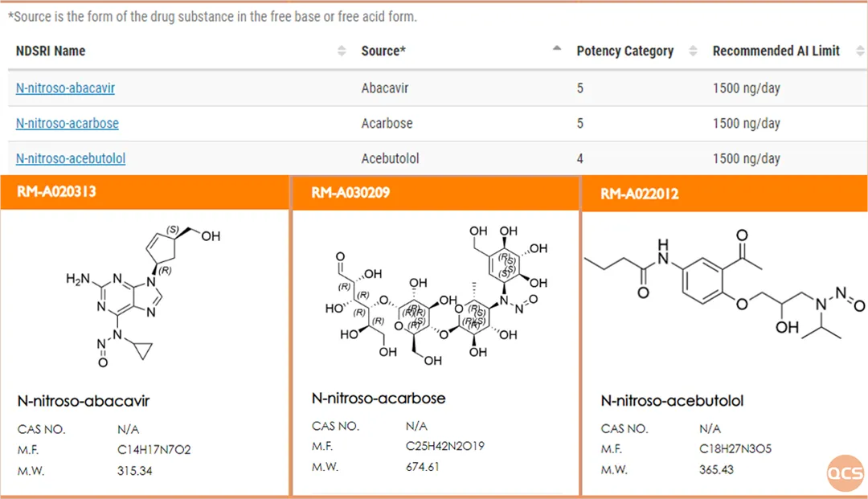Viewport: 868px width, 499px height.
Task: Click the N-nitroso-acebutolol product title
Action: [672, 400]
